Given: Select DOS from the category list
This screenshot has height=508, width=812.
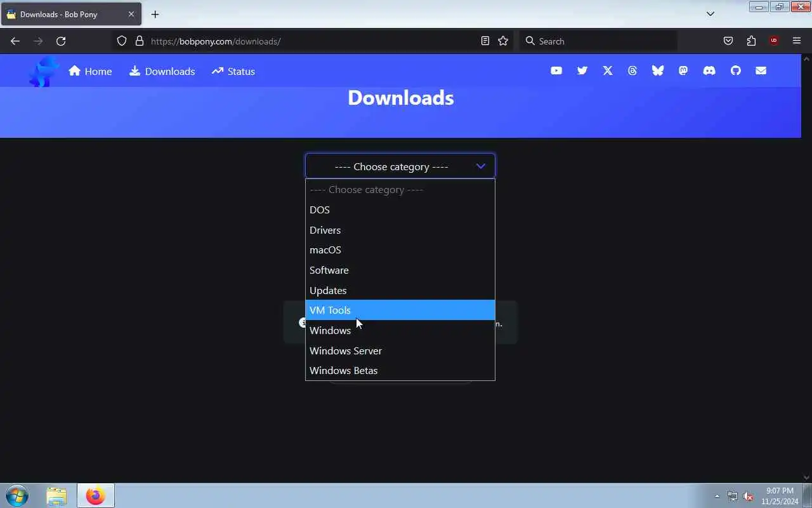Looking at the screenshot, I should pos(400,210).
